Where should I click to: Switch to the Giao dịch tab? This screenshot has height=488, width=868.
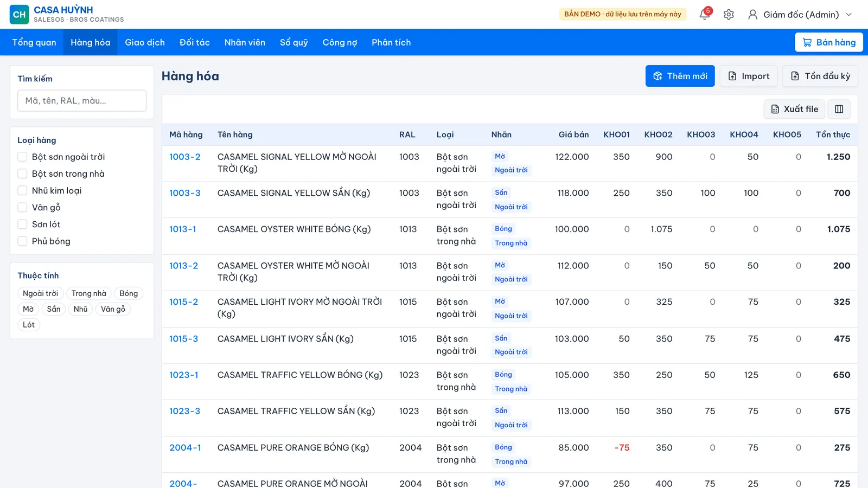[x=145, y=42]
